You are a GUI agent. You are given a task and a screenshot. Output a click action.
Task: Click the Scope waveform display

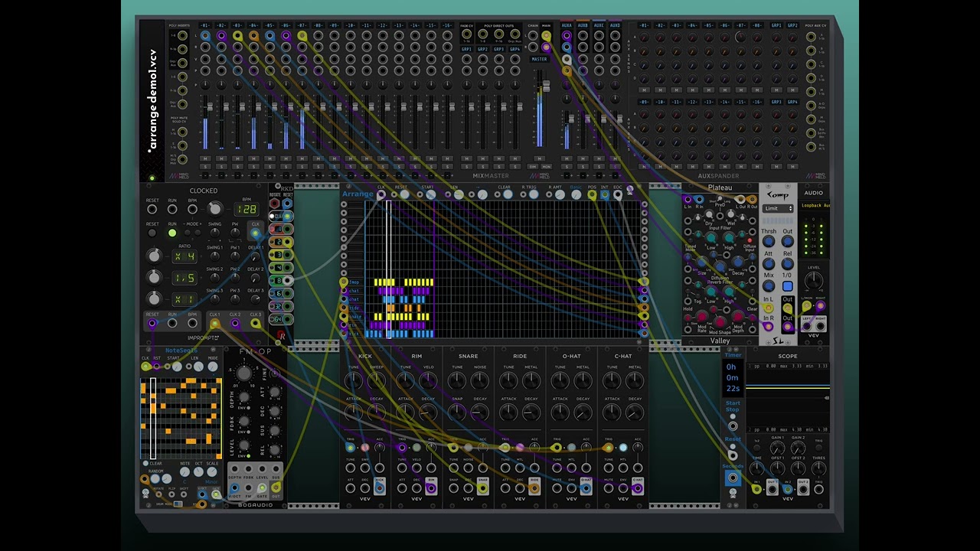click(x=787, y=398)
